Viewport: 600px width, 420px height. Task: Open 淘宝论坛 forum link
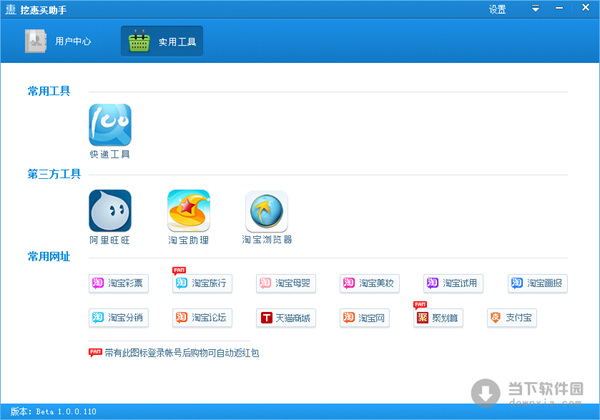[x=203, y=318]
